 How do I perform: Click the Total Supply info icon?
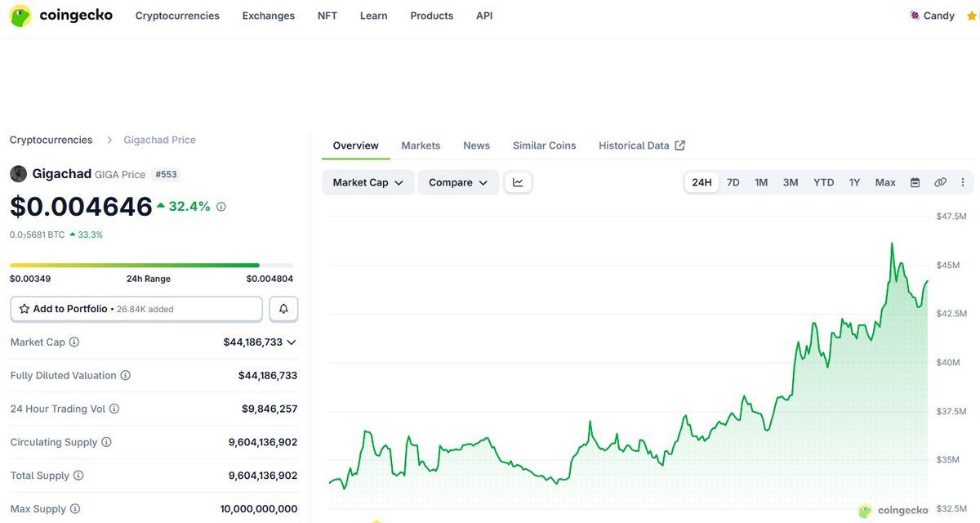click(x=78, y=476)
